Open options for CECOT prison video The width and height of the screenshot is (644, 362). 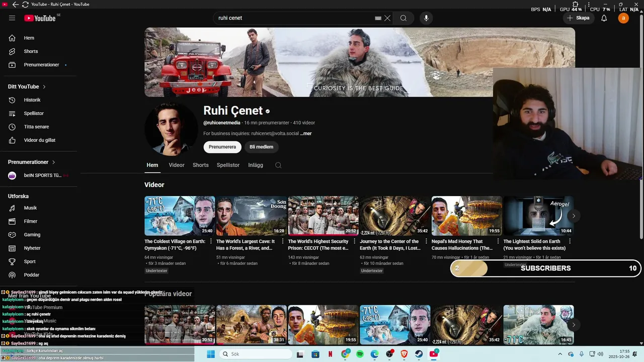tap(355, 242)
